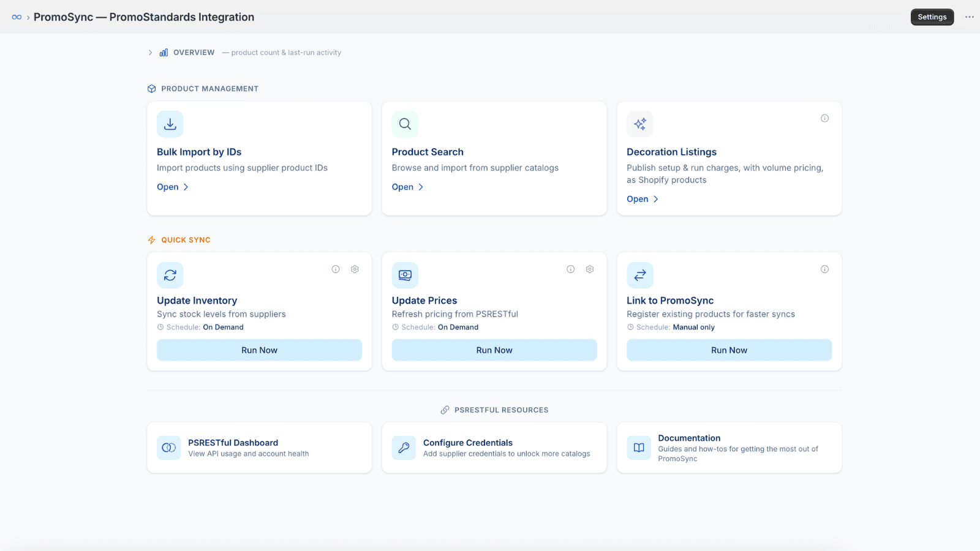Click the QUICK SYNC heading
980x551 pixels.
pos(186,240)
